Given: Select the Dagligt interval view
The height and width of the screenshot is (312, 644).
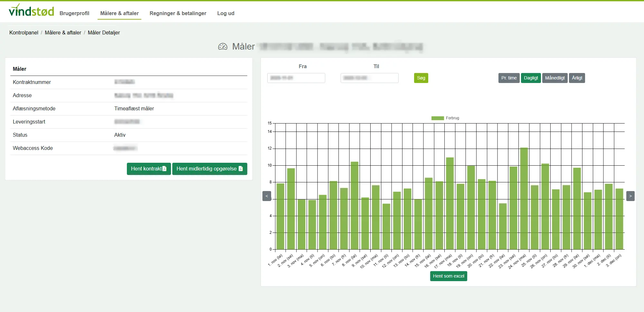Looking at the screenshot, I should (x=531, y=78).
